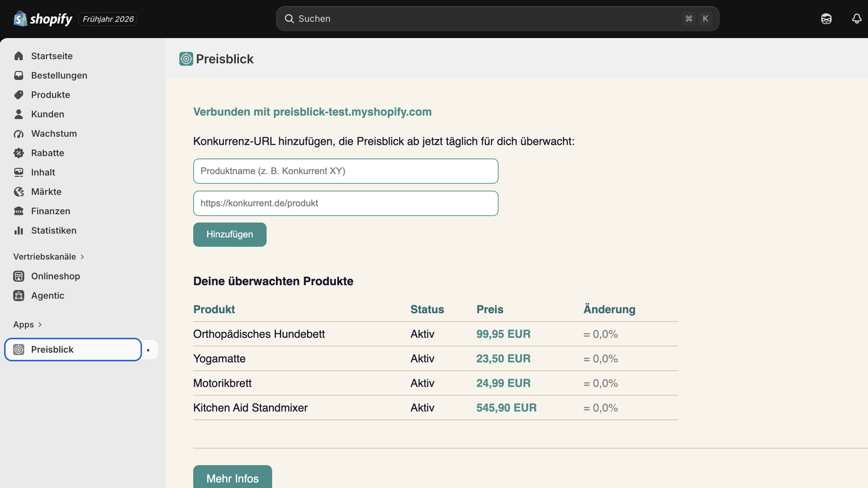Image resolution: width=868 pixels, height=488 pixels.
Task: Go to Produkte in sidebar
Action: pyautogui.click(x=50, y=95)
